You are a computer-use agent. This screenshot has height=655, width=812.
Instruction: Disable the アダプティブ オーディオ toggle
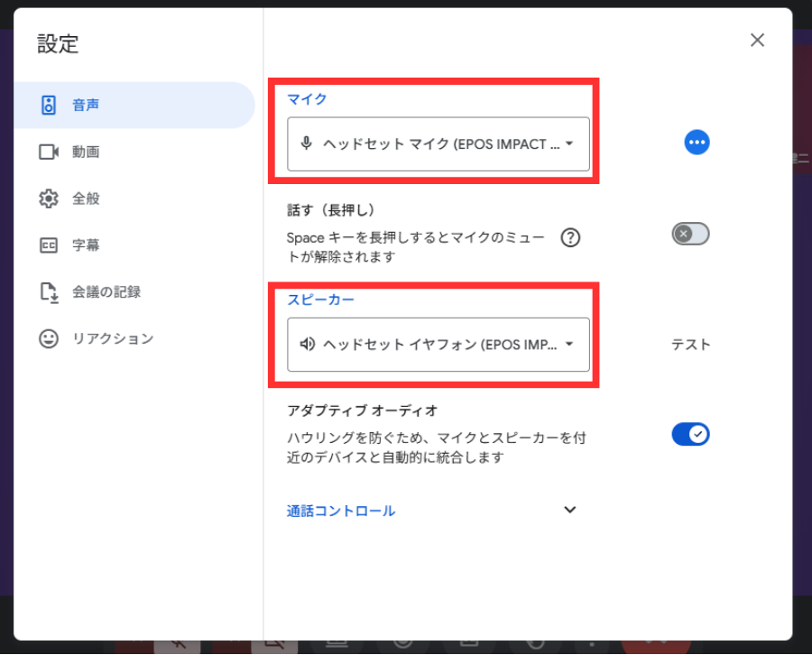[x=690, y=434]
